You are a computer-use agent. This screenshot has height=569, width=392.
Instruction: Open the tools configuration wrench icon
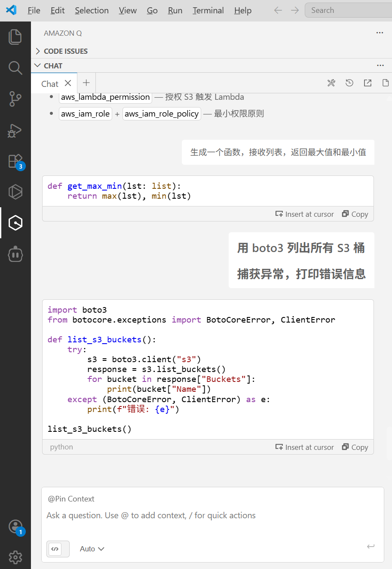[x=331, y=83]
